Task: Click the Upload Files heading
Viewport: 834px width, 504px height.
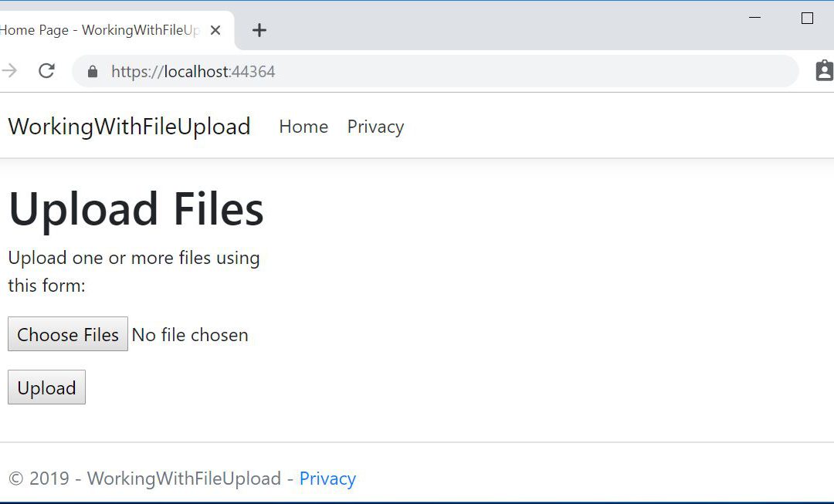Action: tap(136, 209)
